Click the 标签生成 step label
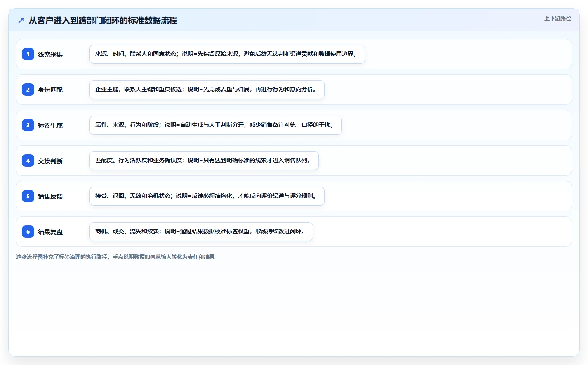Image resolution: width=588 pixels, height=365 pixels. tap(50, 125)
